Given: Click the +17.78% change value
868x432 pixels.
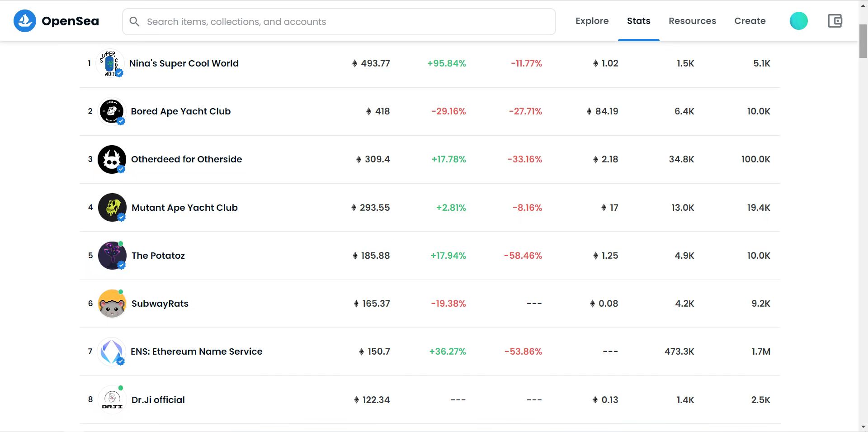Looking at the screenshot, I should pyautogui.click(x=448, y=159).
